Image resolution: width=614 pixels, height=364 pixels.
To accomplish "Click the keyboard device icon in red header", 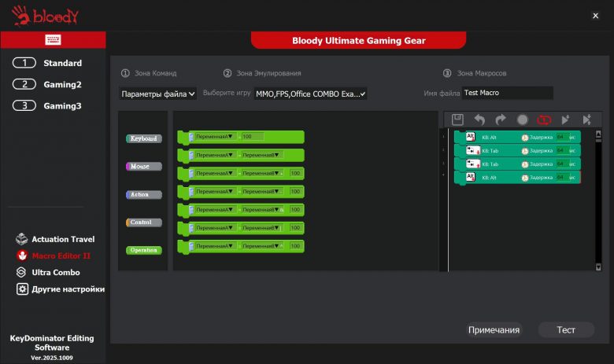I will point(53,39).
